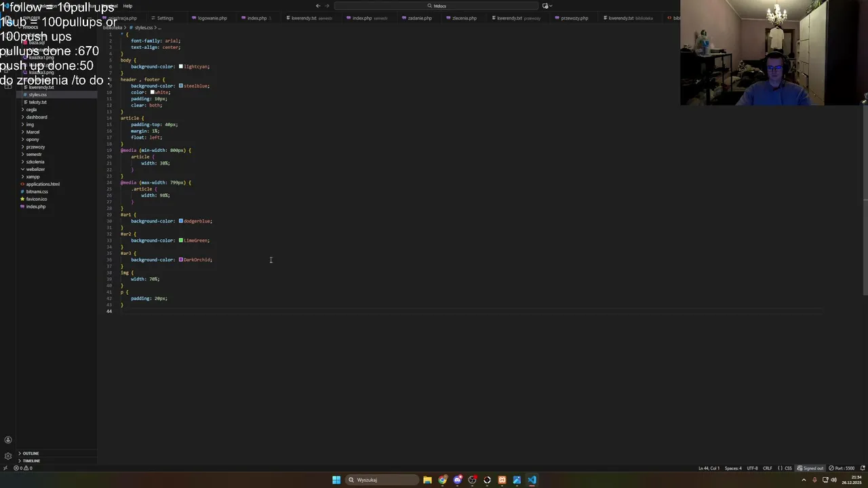Open File Explorer from the taskbar
Screen dimensions: 868x488
[x=427, y=480]
